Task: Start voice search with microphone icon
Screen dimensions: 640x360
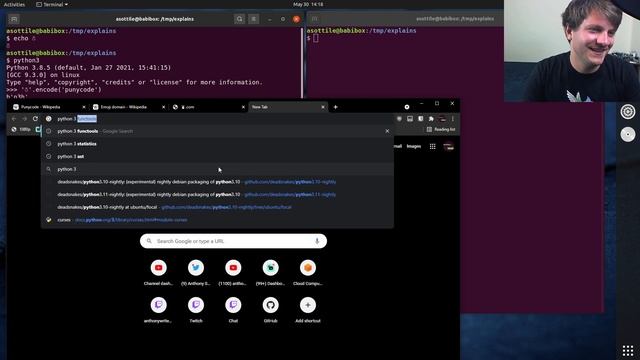Action: [317, 241]
